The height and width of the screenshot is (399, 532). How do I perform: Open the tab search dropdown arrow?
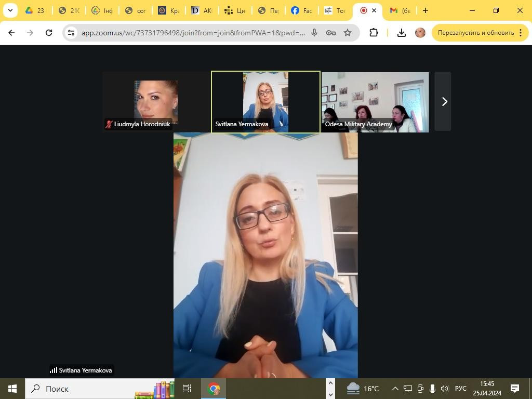coord(10,10)
